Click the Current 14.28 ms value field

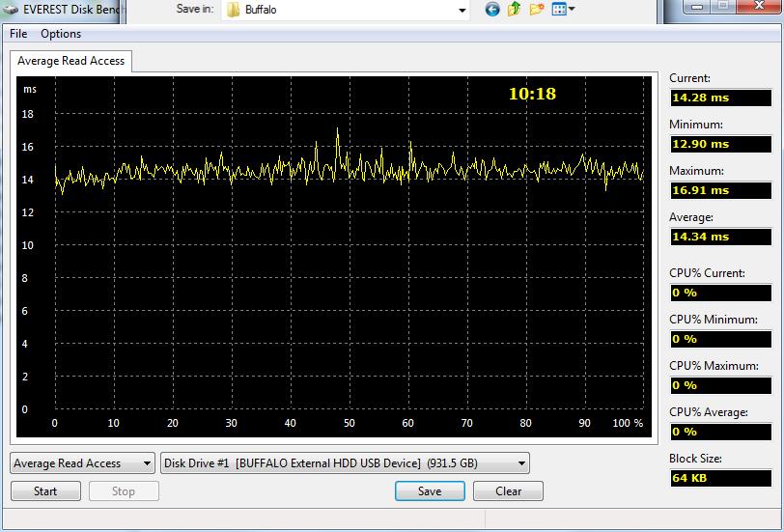[719, 98]
